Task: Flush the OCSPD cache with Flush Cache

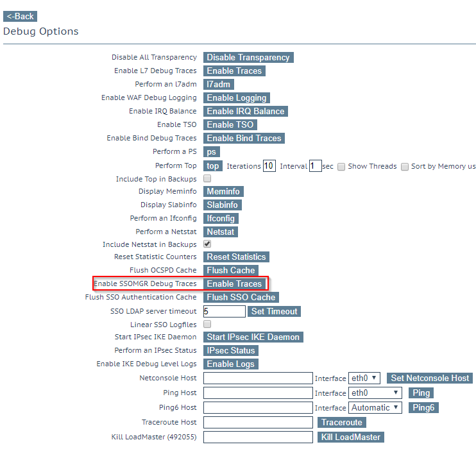Action: click(231, 270)
